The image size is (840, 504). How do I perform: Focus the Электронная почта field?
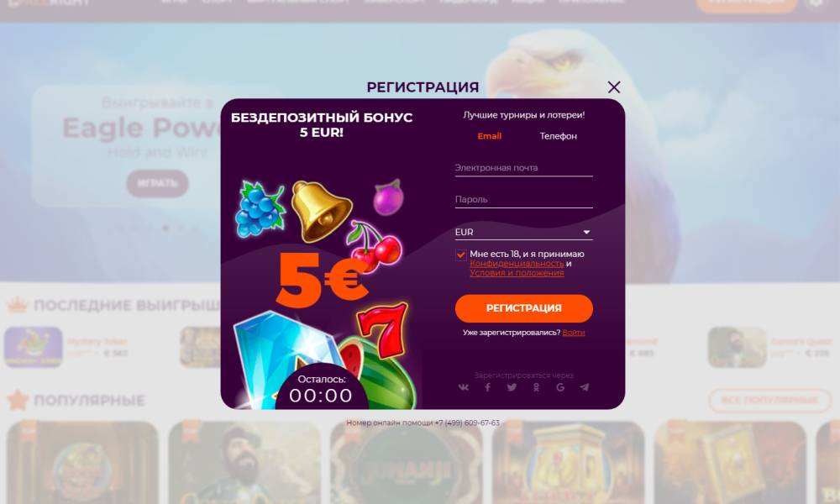pos(523,168)
